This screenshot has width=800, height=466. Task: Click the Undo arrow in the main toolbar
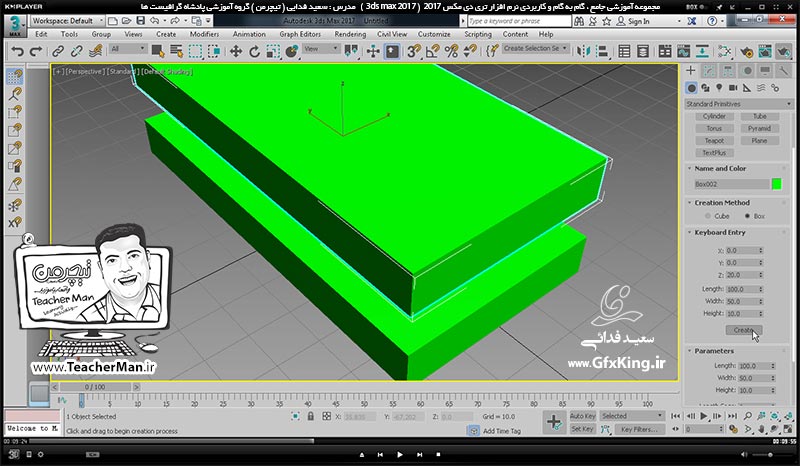click(x=17, y=51)
